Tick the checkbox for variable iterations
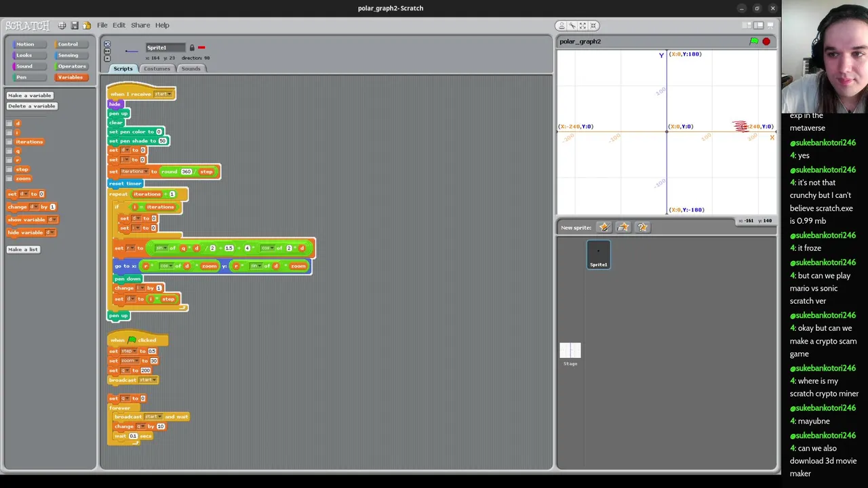The height and width of the screenshot is (488, 868). tap(9, 142)
